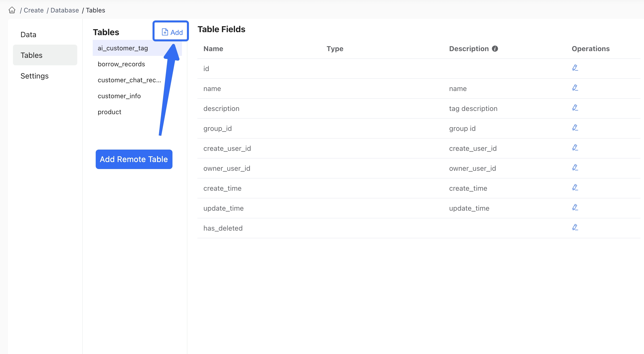Click the 'group id' description cell
This screenshot has width=644, height=354.
point(462,128)
